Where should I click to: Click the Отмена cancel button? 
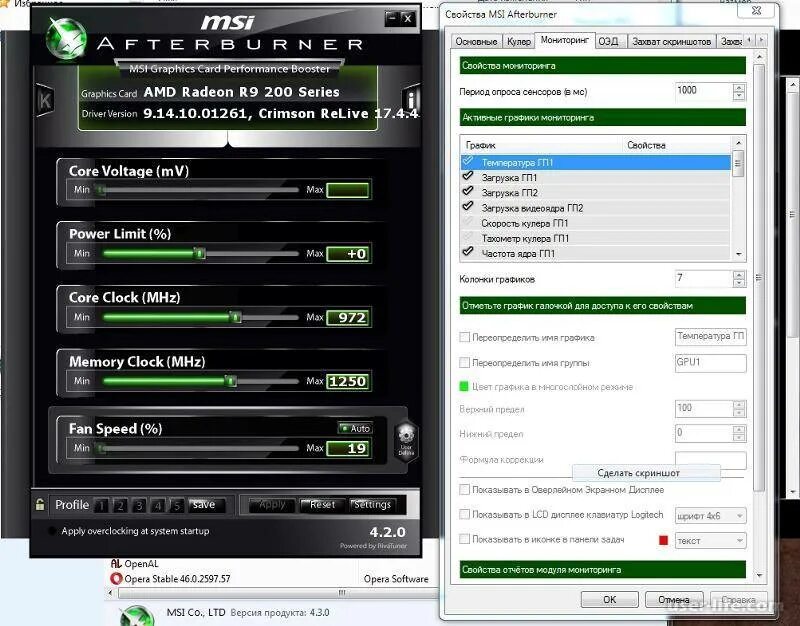pos(674,599)
